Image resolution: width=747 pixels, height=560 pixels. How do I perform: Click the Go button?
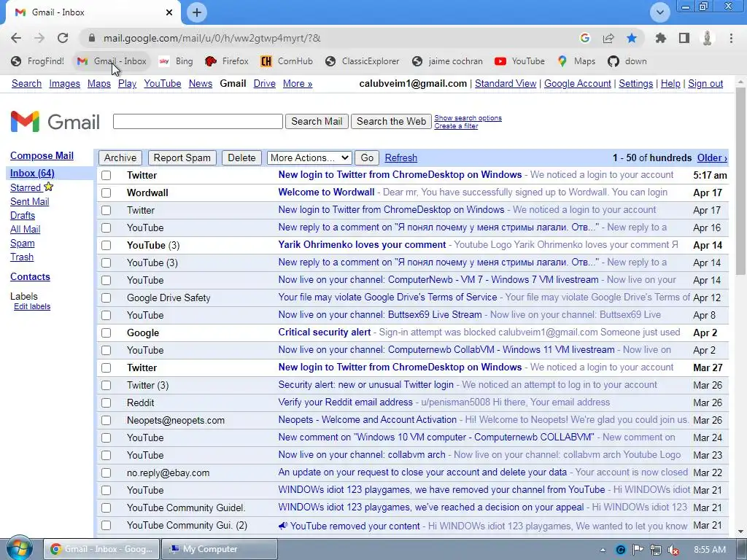pos(367,157)
